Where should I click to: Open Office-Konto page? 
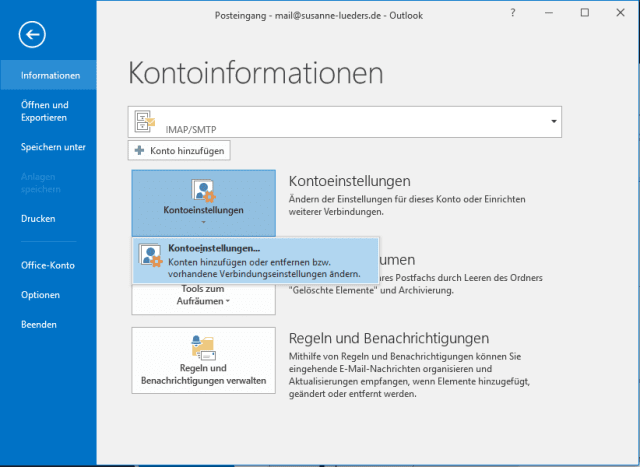pyautogui.click(x=48, y=265)
